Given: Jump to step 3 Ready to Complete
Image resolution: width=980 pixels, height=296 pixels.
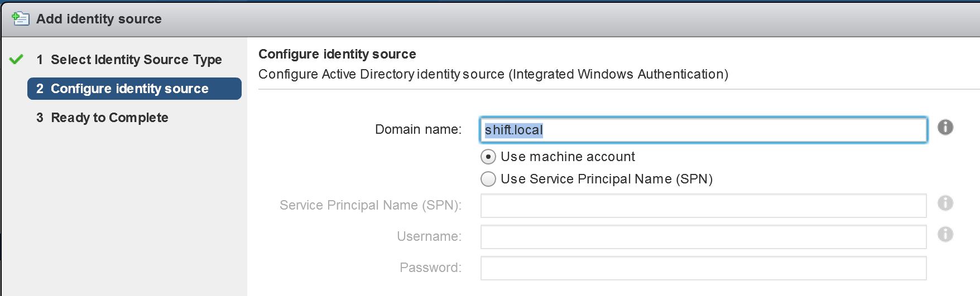Looking at the screenshot, I should [x=102, y=118].
